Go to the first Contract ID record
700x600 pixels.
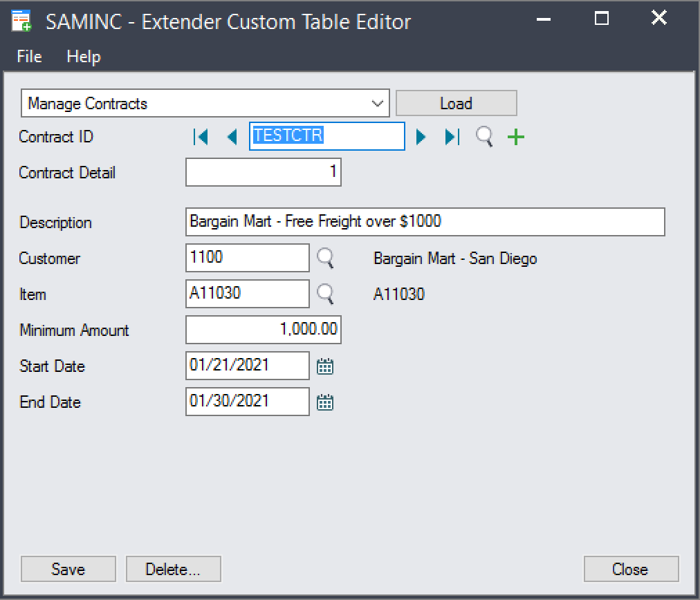201,136
